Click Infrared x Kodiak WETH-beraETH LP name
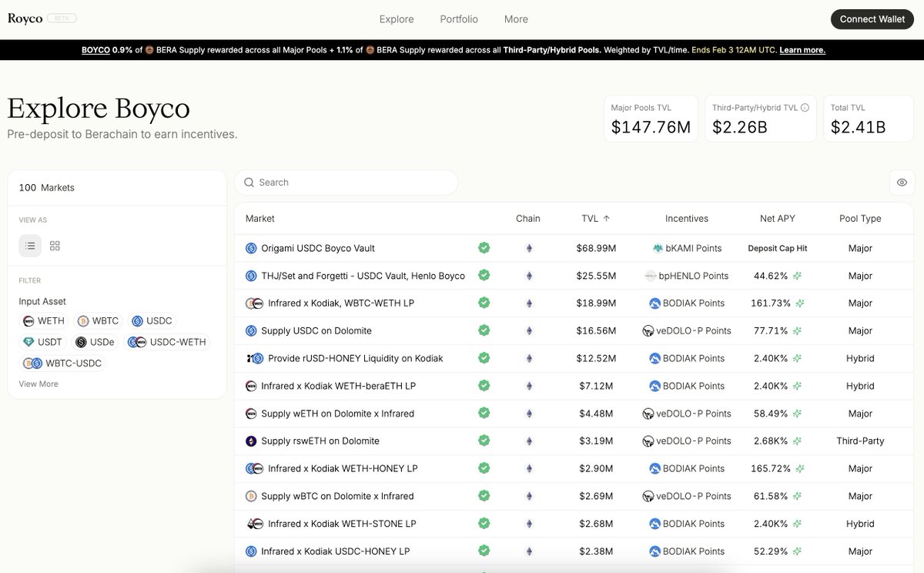The width and height of the screenshot is (924, 573). pos(338,386)
